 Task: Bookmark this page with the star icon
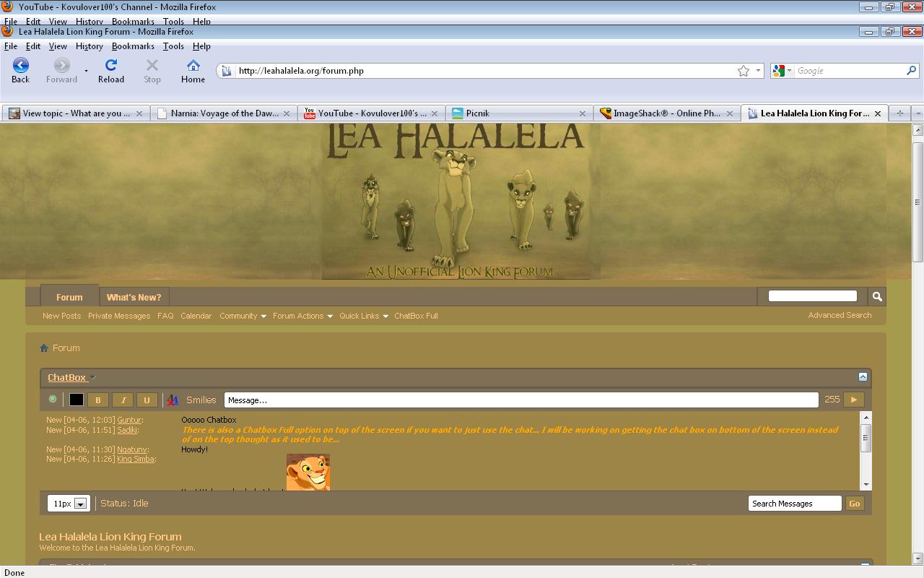point(743,71)
